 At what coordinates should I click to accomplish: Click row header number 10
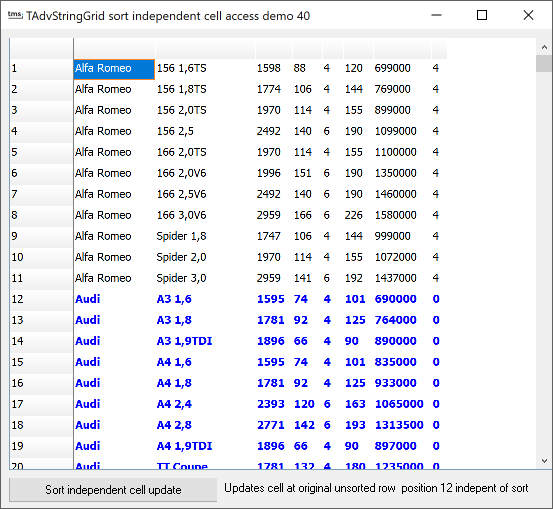pyautogui.click(x=41, y=258)
